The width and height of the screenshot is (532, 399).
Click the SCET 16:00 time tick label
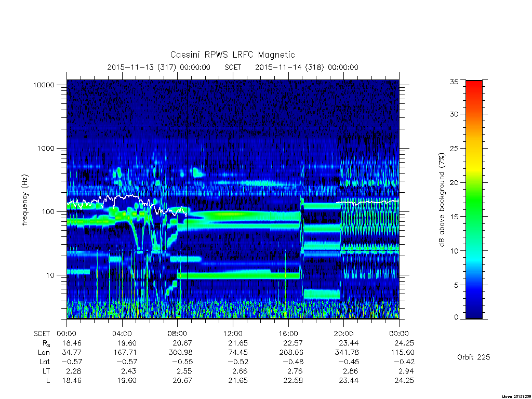tap(288, 334)
